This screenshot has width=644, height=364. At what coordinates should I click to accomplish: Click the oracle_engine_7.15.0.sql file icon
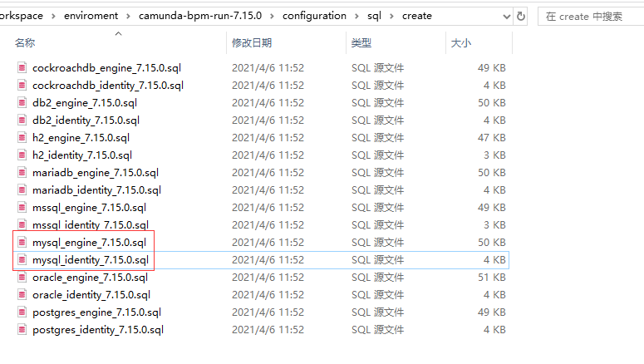(x=22, y=278)
